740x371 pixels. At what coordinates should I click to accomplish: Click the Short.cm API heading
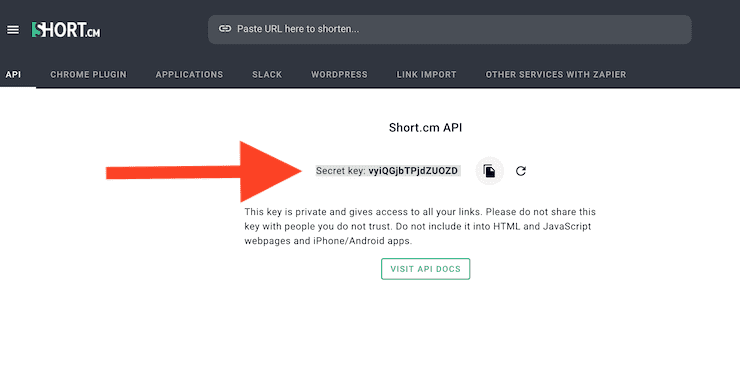pos(426,127)
